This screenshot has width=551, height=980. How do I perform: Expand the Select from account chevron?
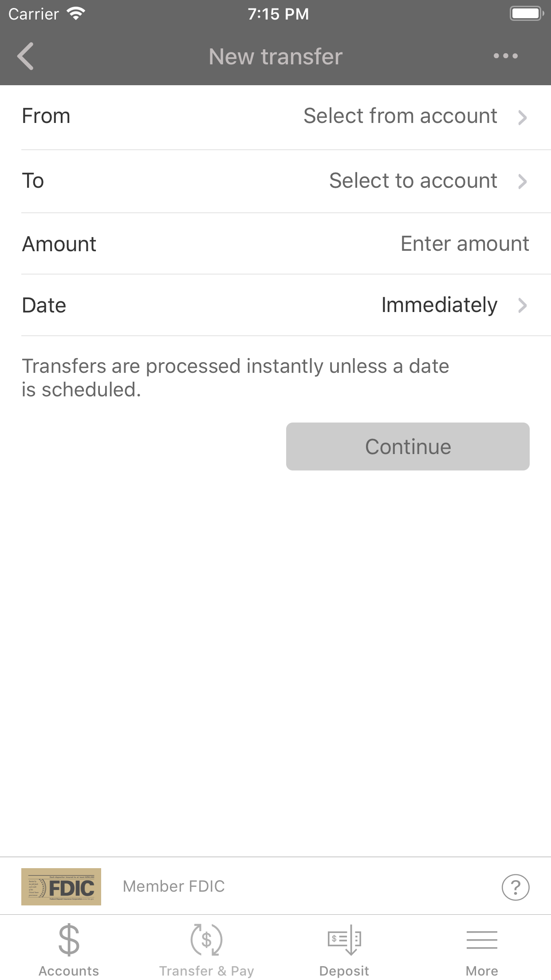[x=522, y=117]
